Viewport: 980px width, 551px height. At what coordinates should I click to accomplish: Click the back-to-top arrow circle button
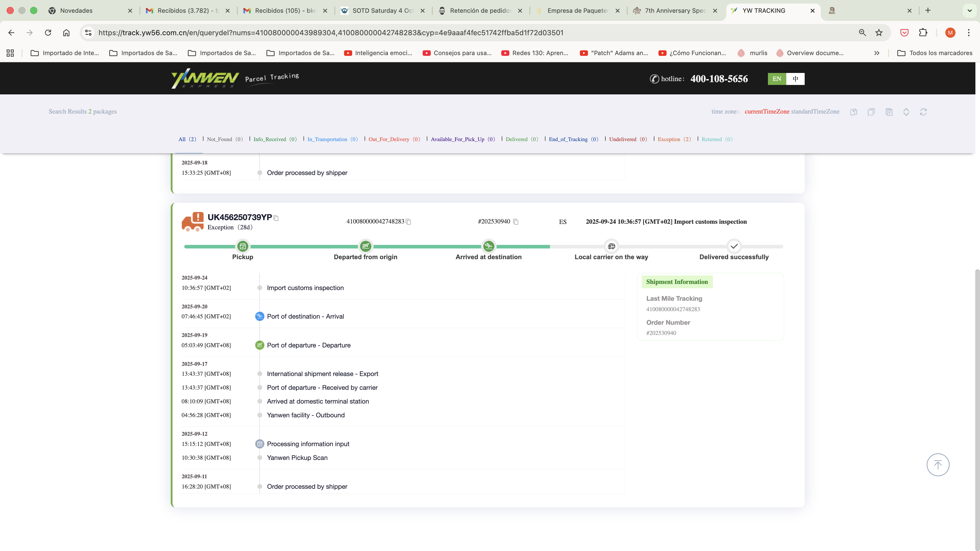pyautogui.click(x=938, y=465)
